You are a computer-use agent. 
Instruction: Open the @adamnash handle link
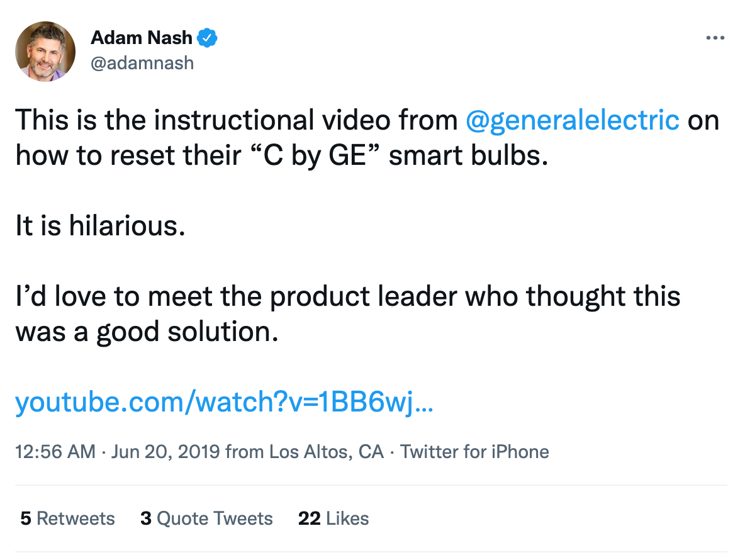click(x=142, y=63)
